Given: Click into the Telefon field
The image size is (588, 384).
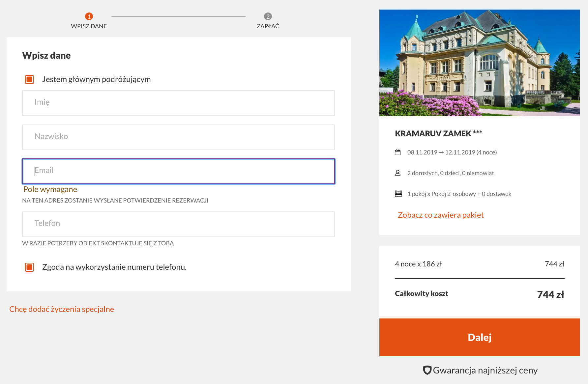Looking at the screenshot, I should (x=178, y=224).
